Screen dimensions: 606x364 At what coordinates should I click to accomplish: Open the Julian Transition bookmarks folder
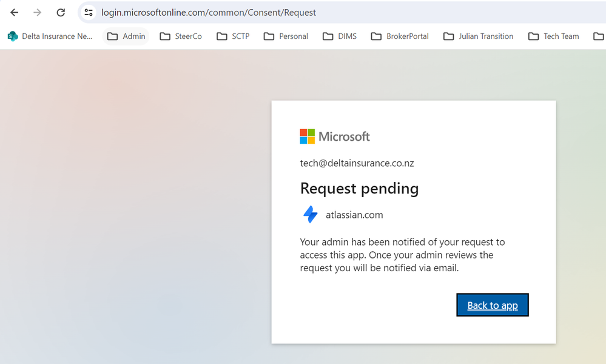[479, 36]
